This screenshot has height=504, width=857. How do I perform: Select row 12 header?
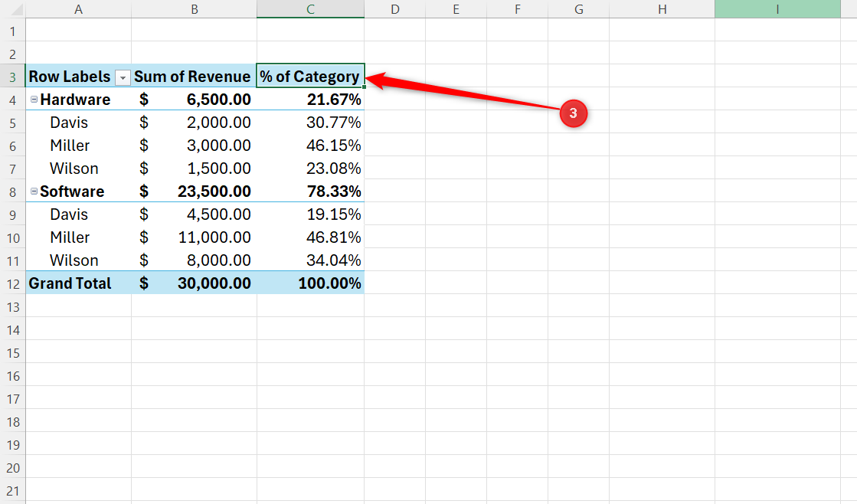[x=12, y=283]
